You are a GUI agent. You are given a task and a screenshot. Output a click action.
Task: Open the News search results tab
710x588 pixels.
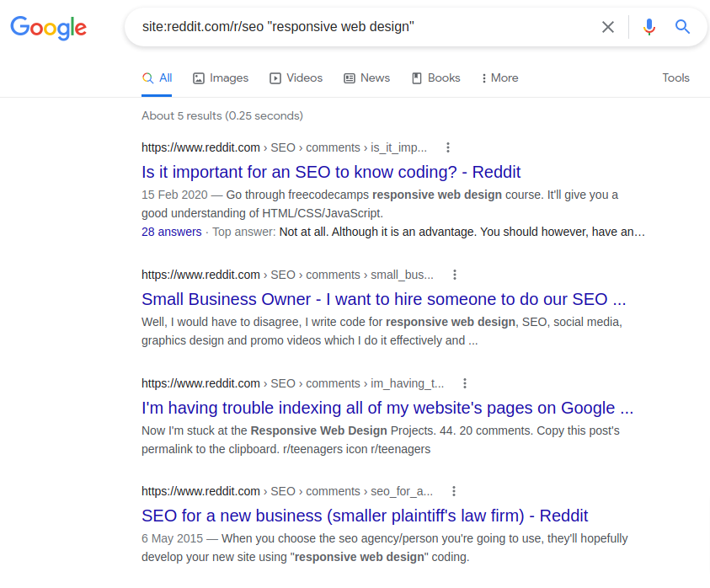tap(366, 78)
